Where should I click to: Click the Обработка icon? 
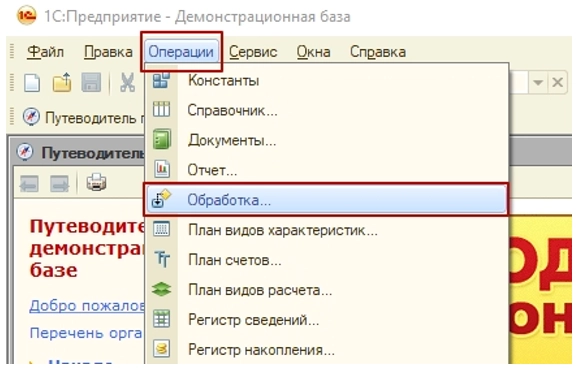(161, 199)
